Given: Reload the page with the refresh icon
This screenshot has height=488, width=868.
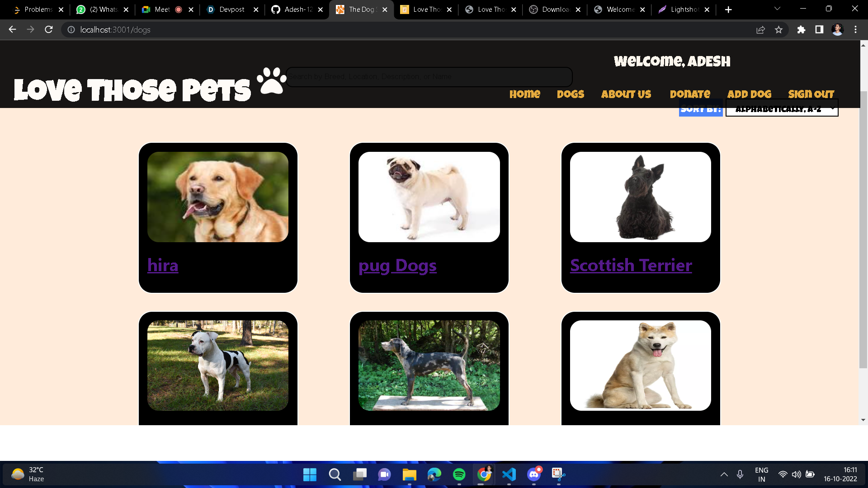Looking at the screenshot, I should point(49,30).
